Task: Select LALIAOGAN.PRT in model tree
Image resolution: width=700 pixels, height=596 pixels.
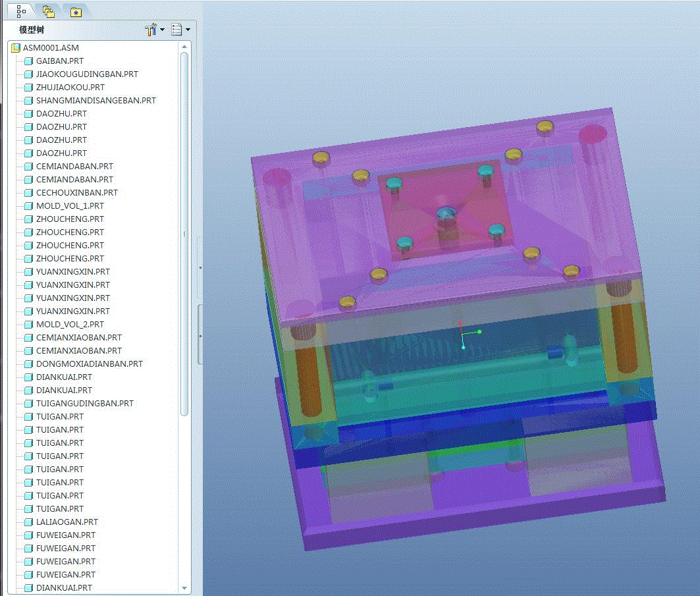Action: pyautogui.click(x=67, y=522)
